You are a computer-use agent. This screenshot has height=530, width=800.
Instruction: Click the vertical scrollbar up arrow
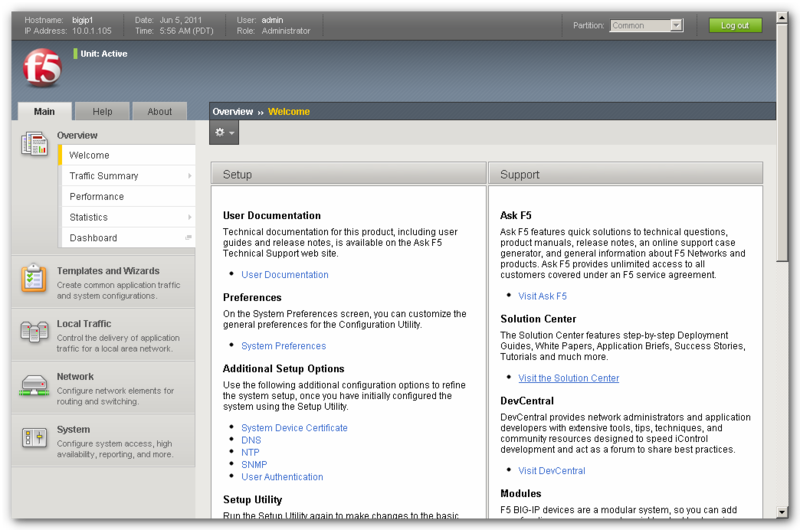click(x=782, y=18)
